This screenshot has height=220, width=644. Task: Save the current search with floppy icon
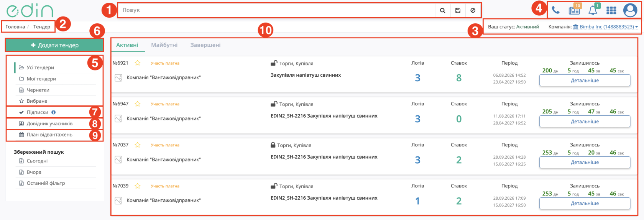pyautogui.click(x=458, y=10)
